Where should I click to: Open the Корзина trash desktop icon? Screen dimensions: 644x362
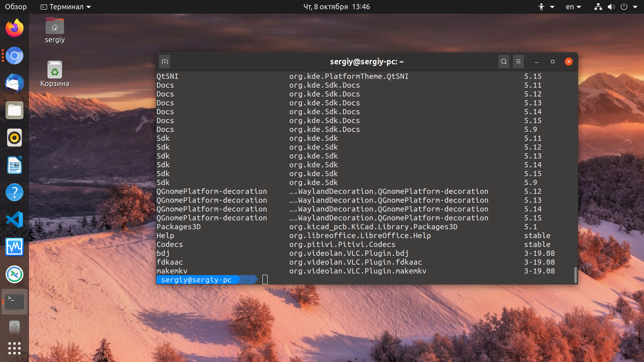(x=55, y=74)
